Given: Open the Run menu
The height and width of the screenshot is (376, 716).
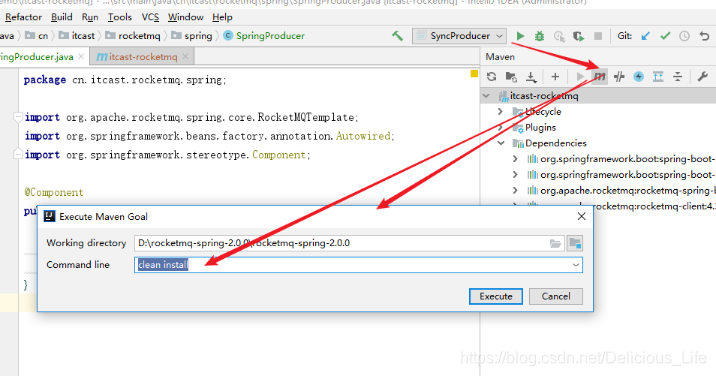Looking at the screenshot, I should point(90,17).
